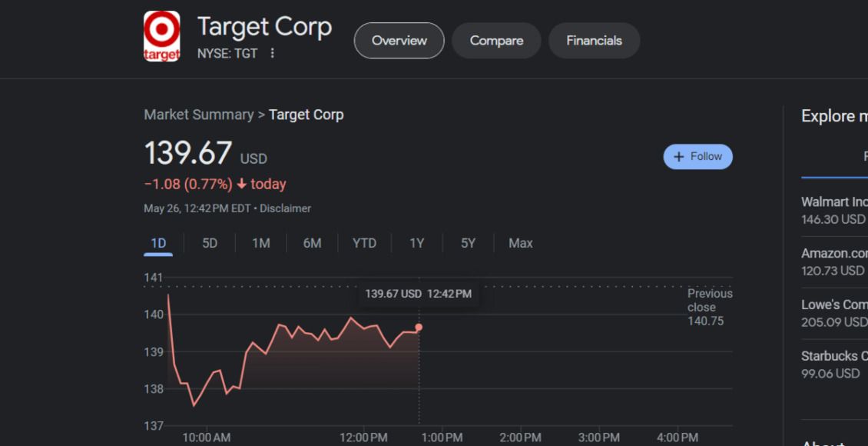Switch to the Compare tab
This screenshot has height=446, width=868.
coord(496,41)
